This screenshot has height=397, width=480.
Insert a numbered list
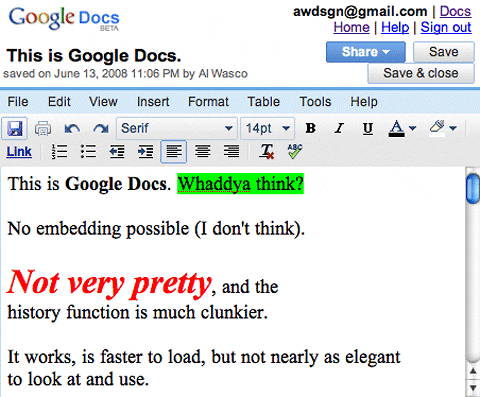60,152
